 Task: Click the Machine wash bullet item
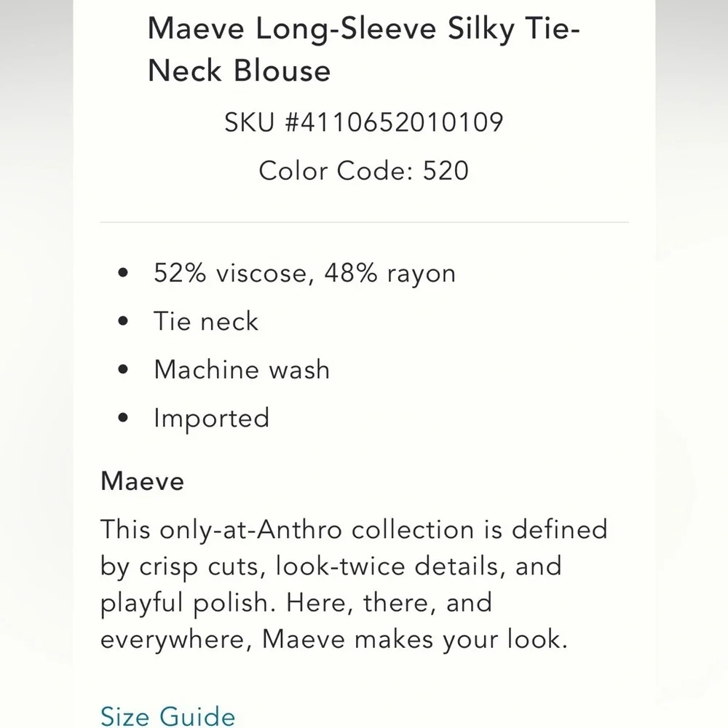242,370
